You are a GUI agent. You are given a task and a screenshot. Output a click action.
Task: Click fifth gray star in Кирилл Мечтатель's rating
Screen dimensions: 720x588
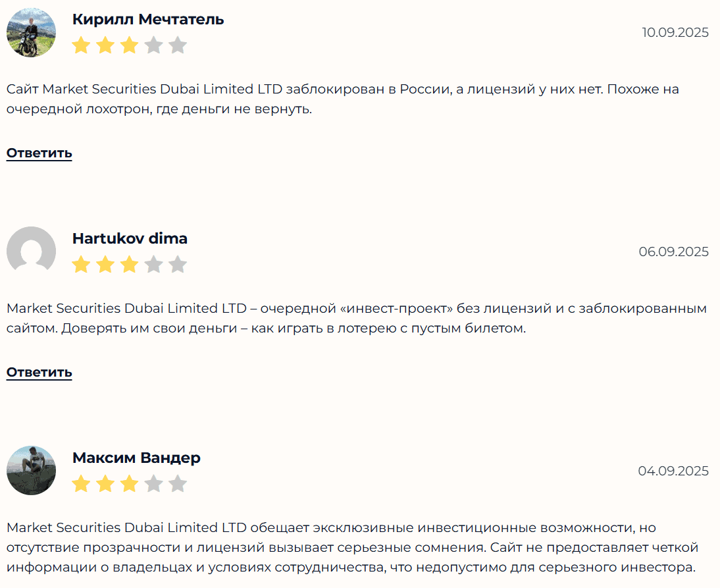click(178, 45)
